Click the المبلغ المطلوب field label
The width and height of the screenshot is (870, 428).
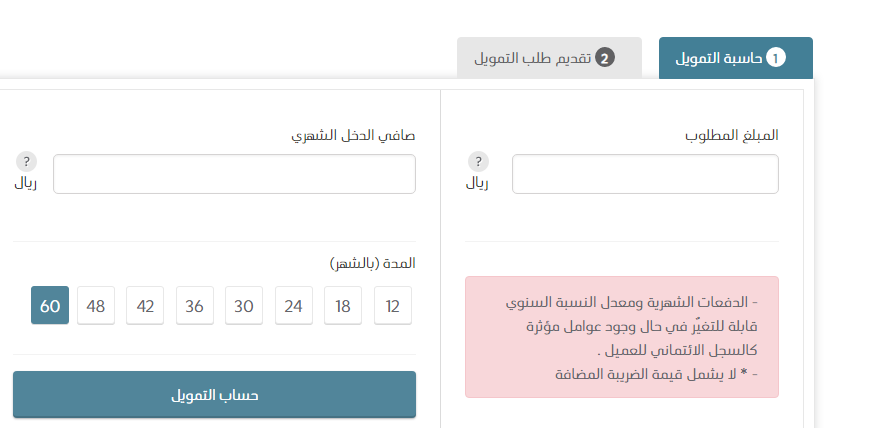tap(732, 135)
